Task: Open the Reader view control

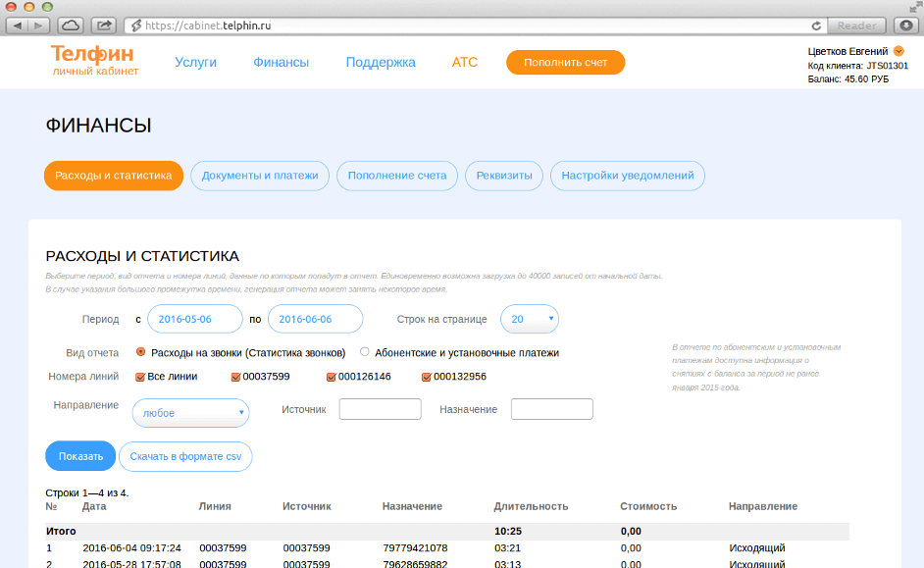Action: 857,26
